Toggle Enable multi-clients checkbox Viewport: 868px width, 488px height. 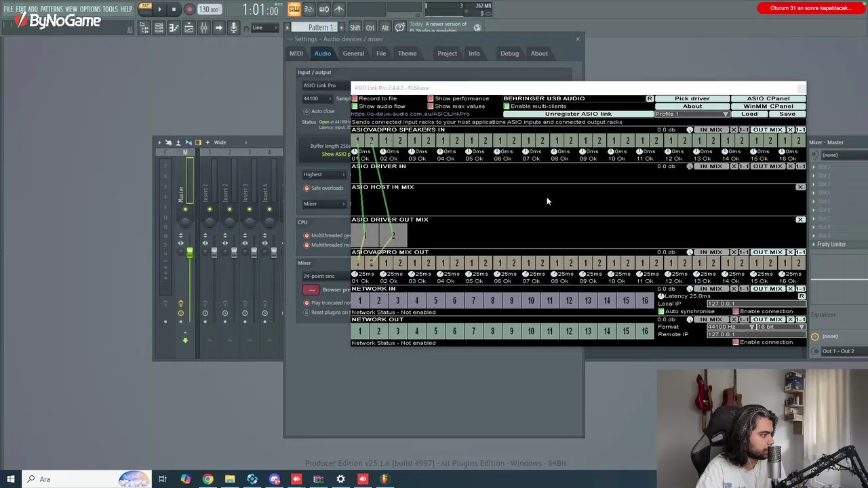pos(507,106)
